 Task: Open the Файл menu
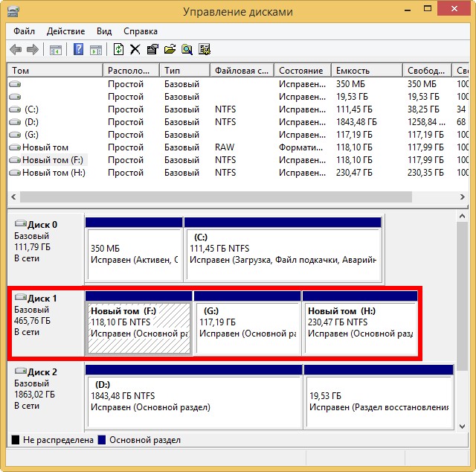click(24, 31)
